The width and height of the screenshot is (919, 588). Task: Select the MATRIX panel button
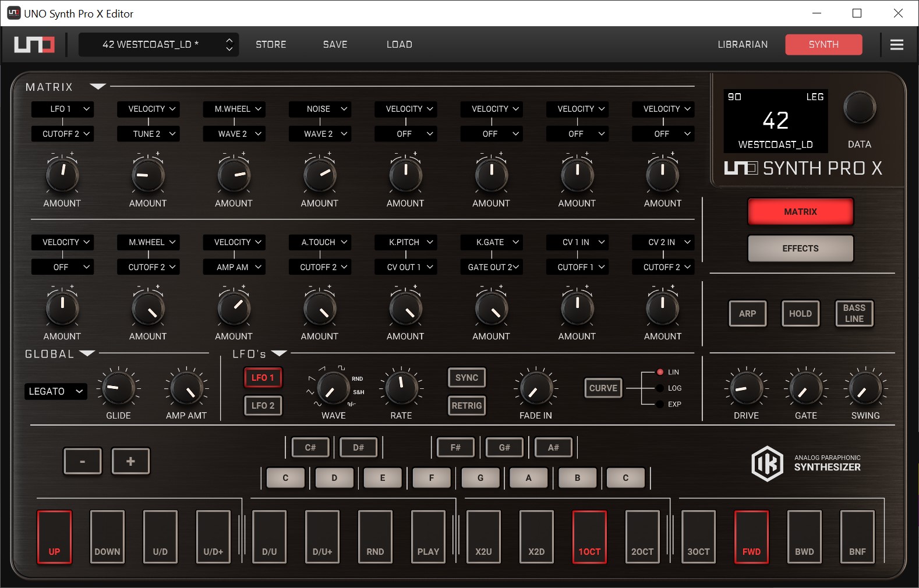pyautogui.click(x=800, y=211)
